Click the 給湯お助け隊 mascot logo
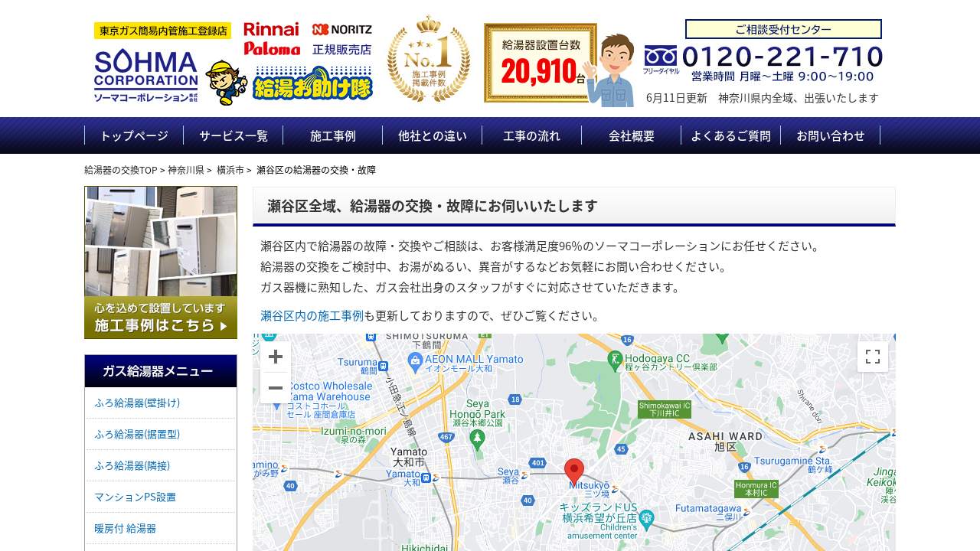This screenshot has width=980, height=551. coord(289,83)
